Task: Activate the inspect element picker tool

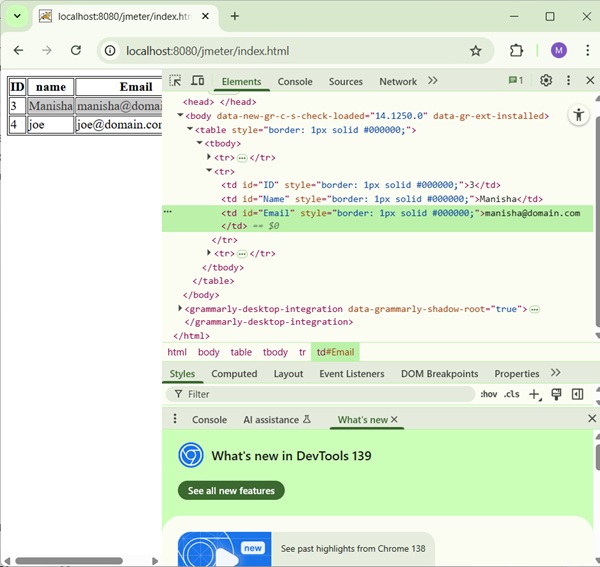Action: pos(175,81)
